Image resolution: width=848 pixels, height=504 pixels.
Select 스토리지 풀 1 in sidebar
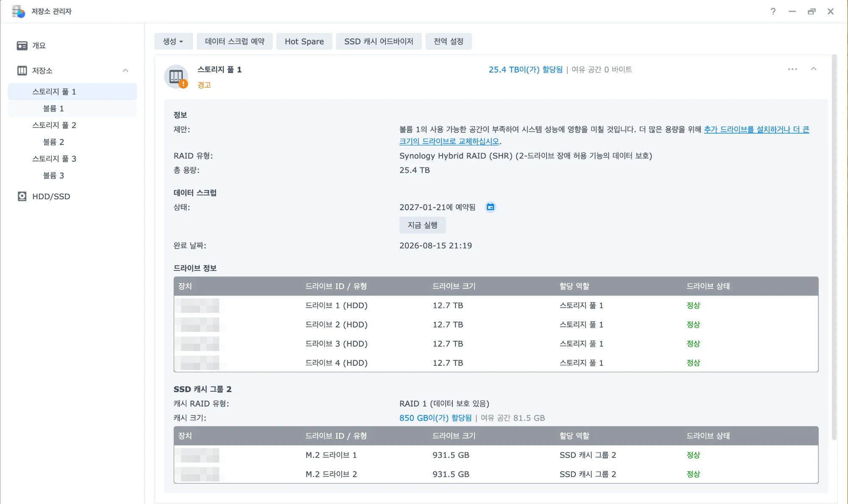[73, 92]
